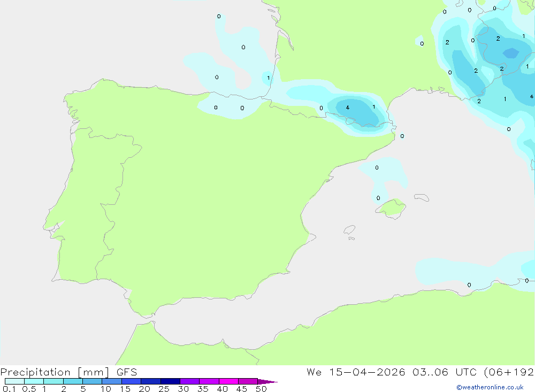Viewport: 535px width, 392px height.
Task: Pick the 25–30 mm legend swatch
Action: (x=170, y=381)
